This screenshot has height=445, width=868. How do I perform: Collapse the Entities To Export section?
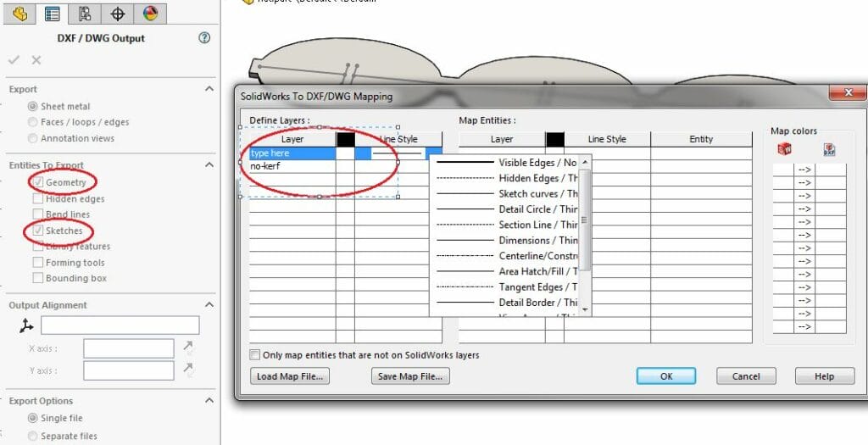(209, 165)
